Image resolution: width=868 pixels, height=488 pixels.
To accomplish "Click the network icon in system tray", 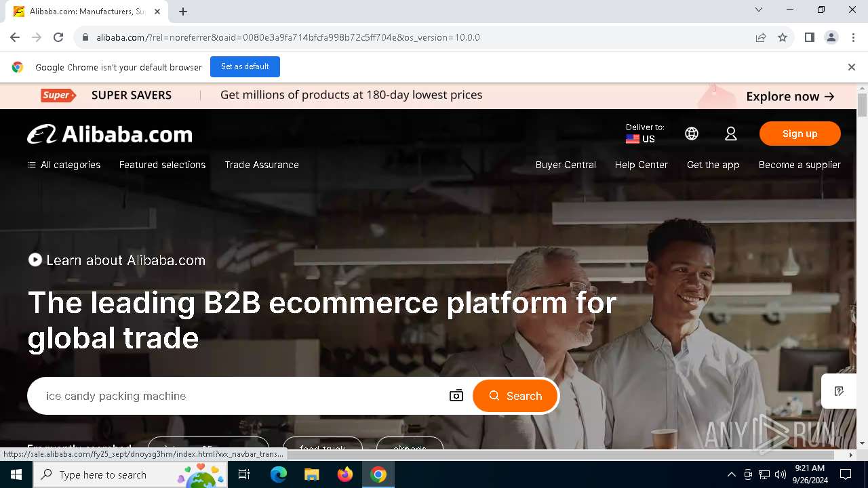I will pos(764,474).
